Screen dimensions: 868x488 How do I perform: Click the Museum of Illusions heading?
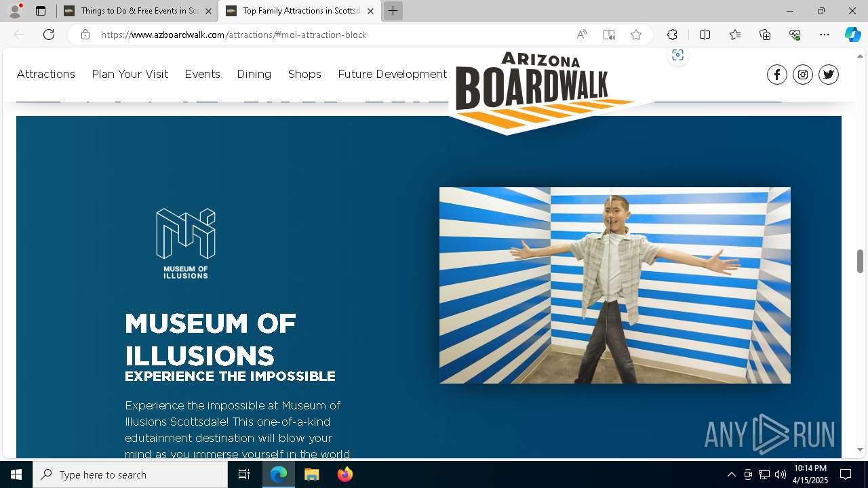211,339
